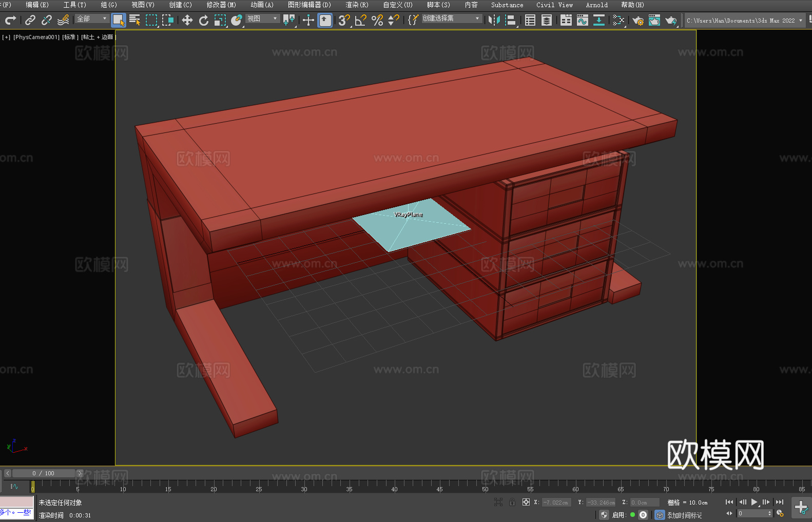The image size is (812, 522).
Task: Click Use Pivot Point Center icon
Action: pos(289,20)
